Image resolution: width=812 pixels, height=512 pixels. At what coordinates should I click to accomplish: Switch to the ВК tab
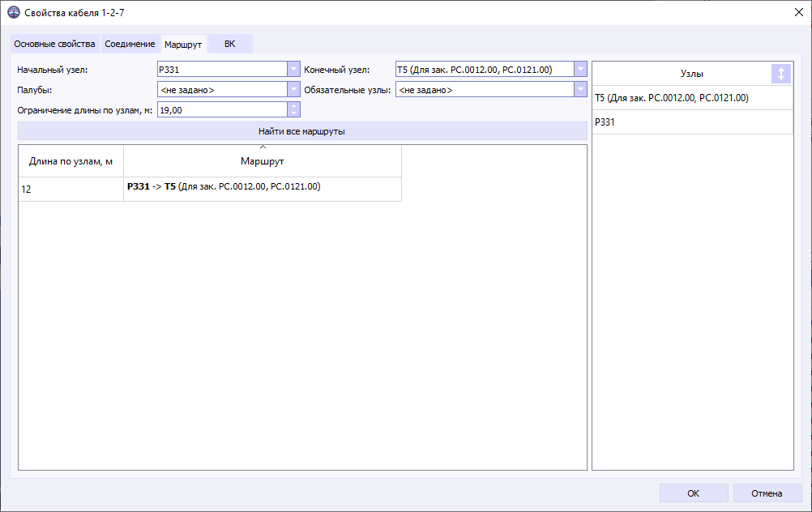(229, 45)
